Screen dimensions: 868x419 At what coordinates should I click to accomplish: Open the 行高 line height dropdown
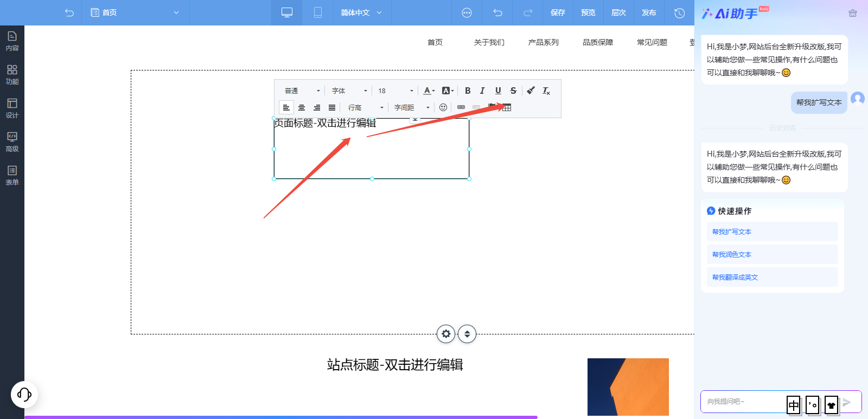point(365,107)
